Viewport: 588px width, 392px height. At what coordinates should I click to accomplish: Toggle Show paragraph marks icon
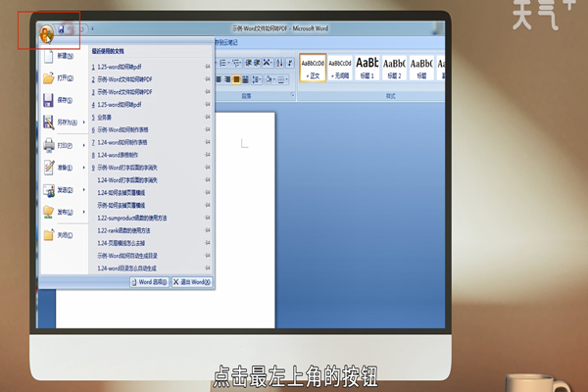[x=290, y=63]
